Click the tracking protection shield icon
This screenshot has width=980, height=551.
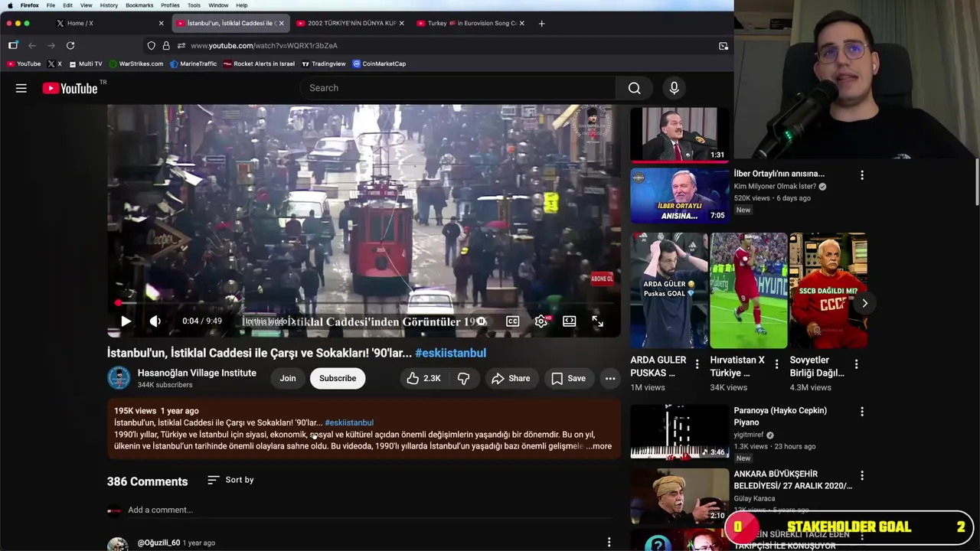pos(151,46)
